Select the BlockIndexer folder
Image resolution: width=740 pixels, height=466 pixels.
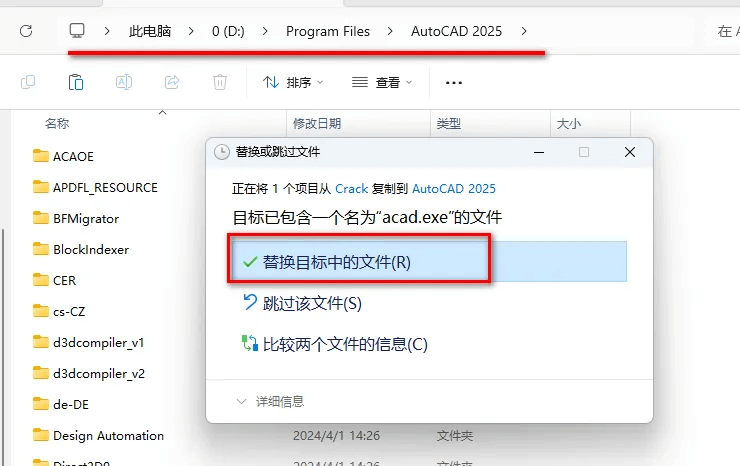(81, 249)
